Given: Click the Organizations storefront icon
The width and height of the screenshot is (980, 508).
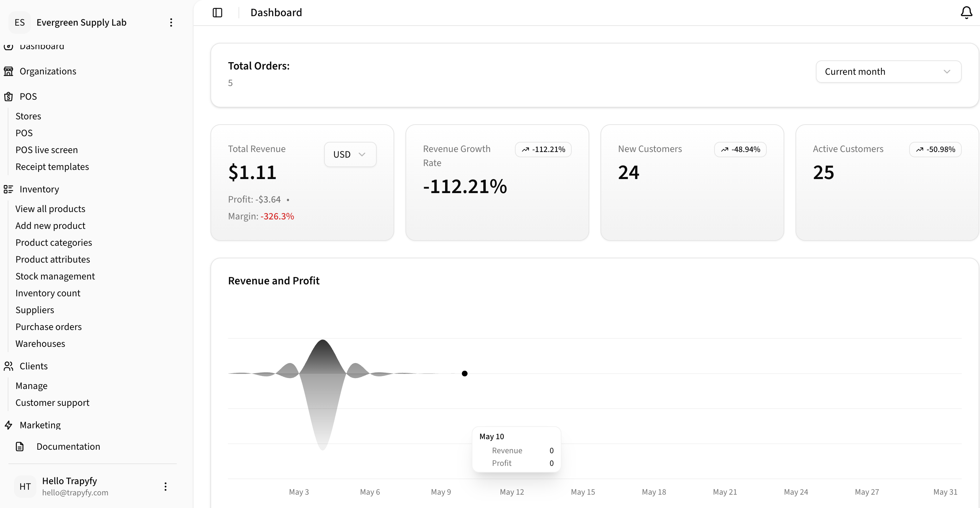Looking at the screenshot, I should pyautogui.click(x=8, y=71).
